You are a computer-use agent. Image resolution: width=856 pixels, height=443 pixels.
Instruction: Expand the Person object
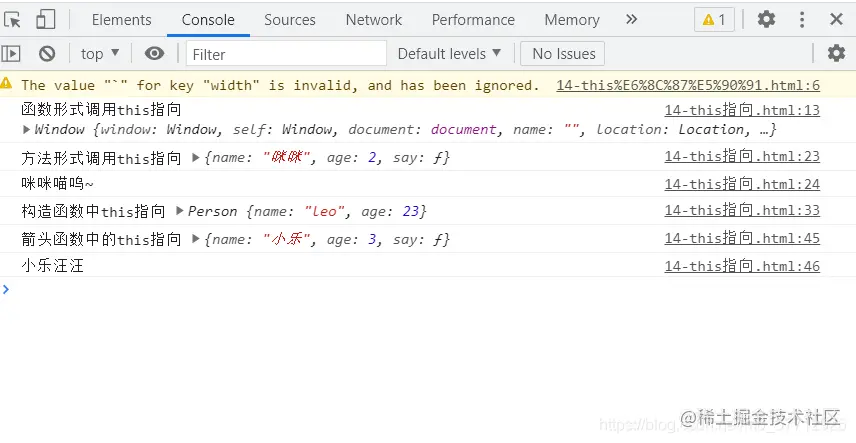[x=179, y=211]
